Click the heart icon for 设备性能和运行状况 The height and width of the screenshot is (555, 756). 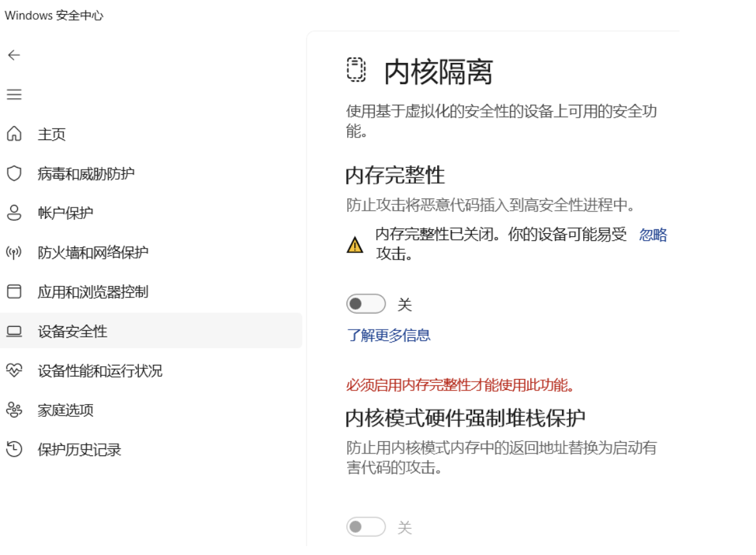click(x=14, y=370)
